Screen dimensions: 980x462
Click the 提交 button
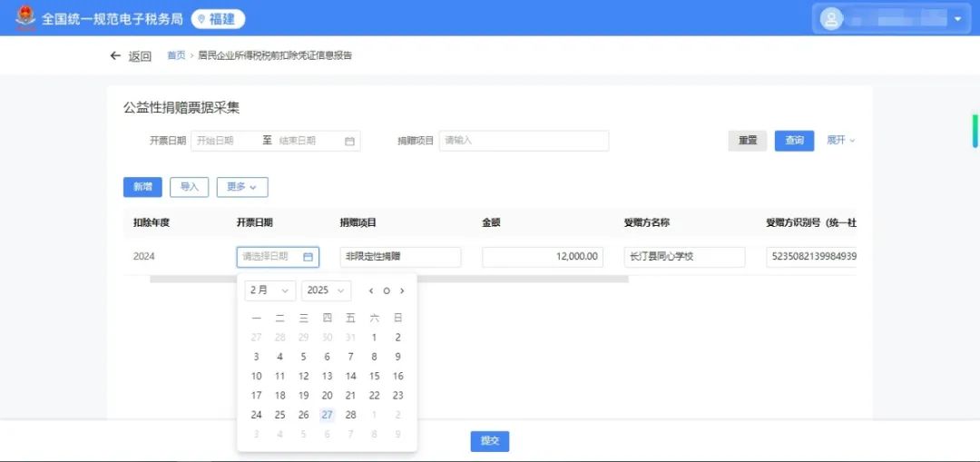[490, 441]
